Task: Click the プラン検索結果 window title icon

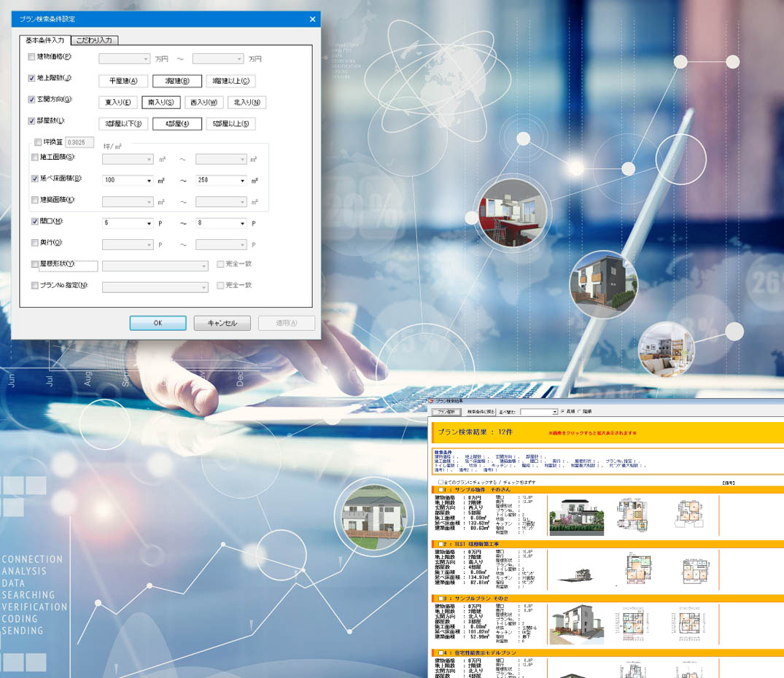Action: point(432,401)
